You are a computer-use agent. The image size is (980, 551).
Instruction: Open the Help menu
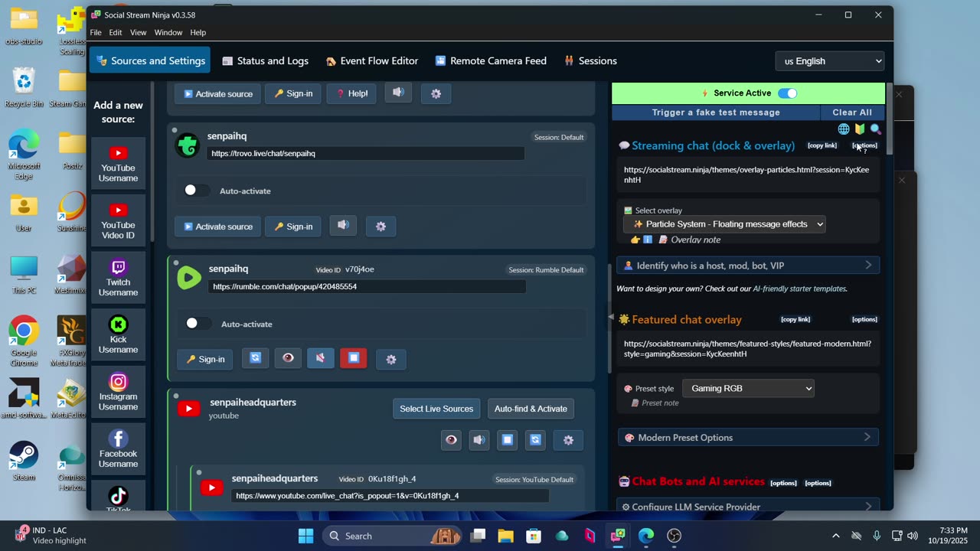(x=198, y=32)
